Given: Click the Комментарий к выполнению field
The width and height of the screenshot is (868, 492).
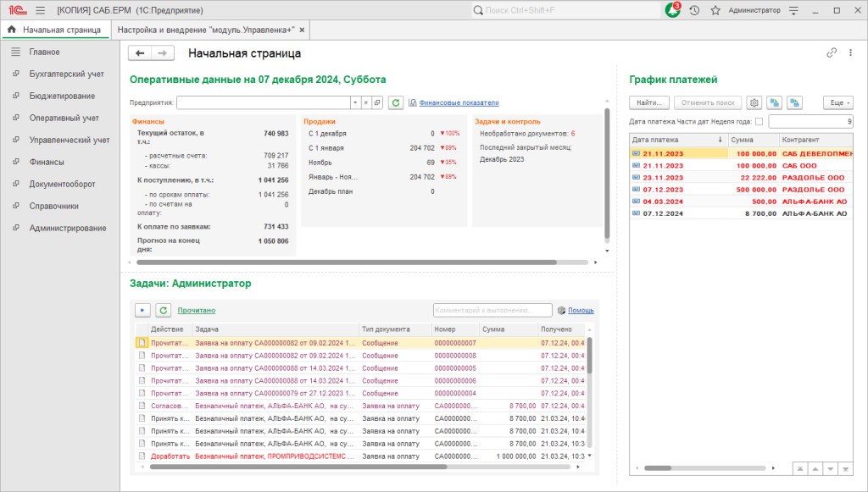Looking at the screenshot, I should 492,311.
